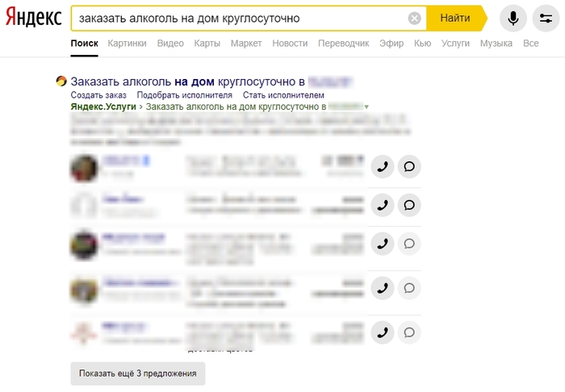Screen dimensions: 565x392
Task: Call the third listed performer
Action: click(x=383, y=244)
